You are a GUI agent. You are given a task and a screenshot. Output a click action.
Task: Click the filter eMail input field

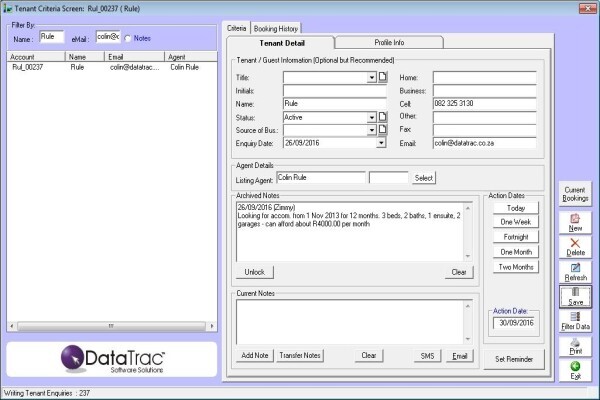[108, 37]
